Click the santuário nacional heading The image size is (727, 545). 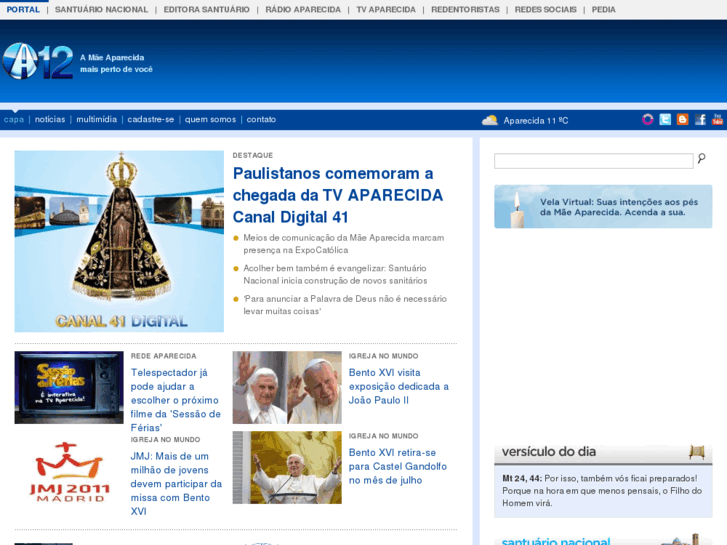556,541
